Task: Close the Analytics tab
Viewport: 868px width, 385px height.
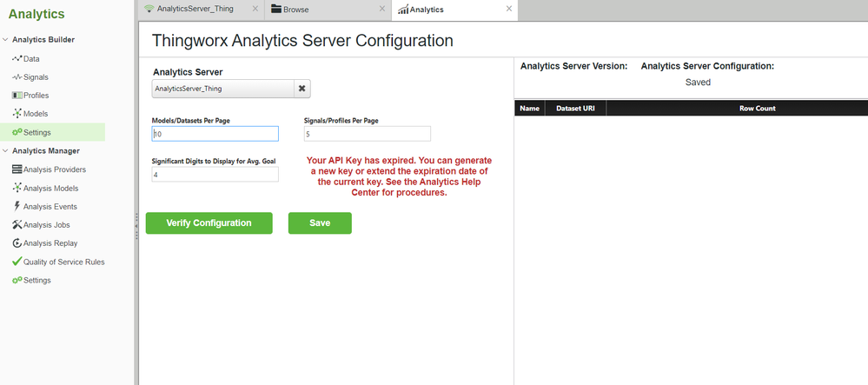Action: pyautogui.click(x=509, y=9)
